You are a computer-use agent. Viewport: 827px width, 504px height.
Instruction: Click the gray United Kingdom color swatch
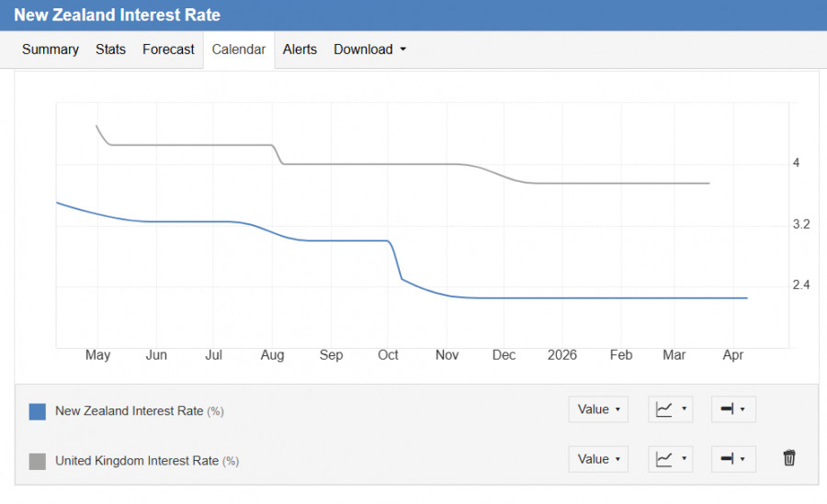pos(38,461)
